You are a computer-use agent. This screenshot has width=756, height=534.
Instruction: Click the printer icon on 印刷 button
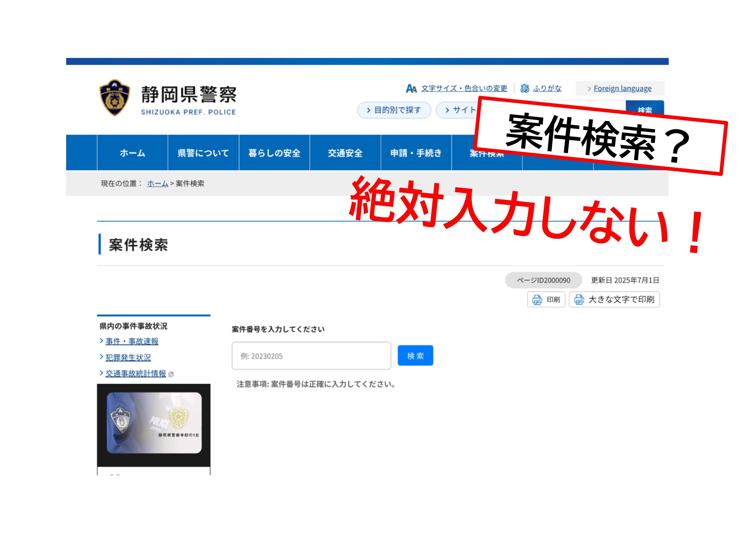tap(537, 300)
